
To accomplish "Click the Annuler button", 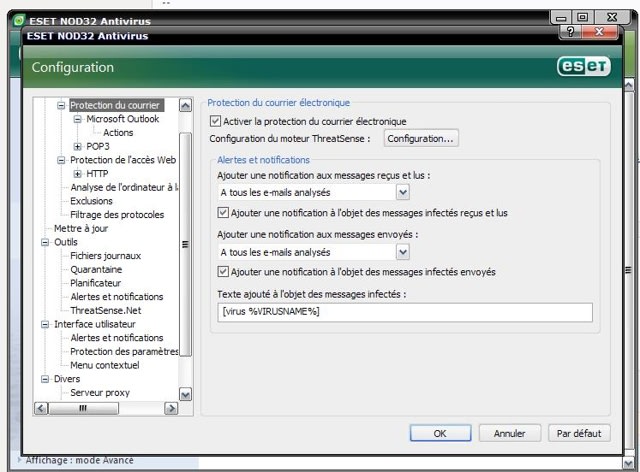I will point(509,433).
